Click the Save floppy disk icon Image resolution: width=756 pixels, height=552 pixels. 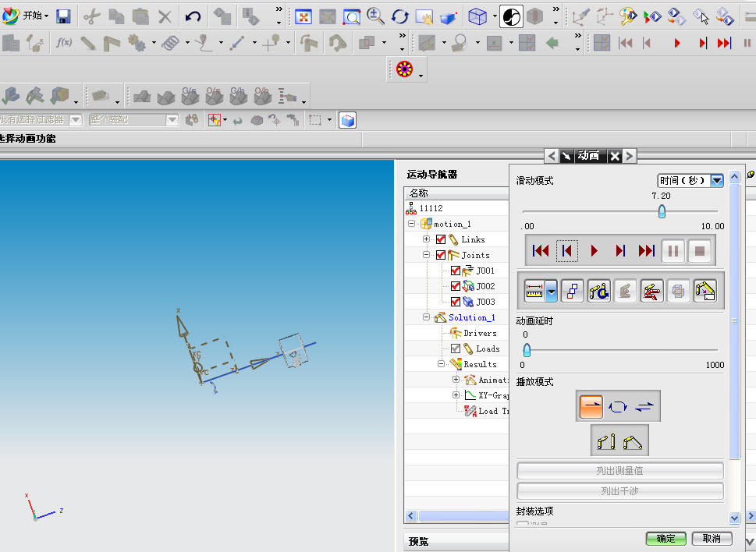coord(63,17)
